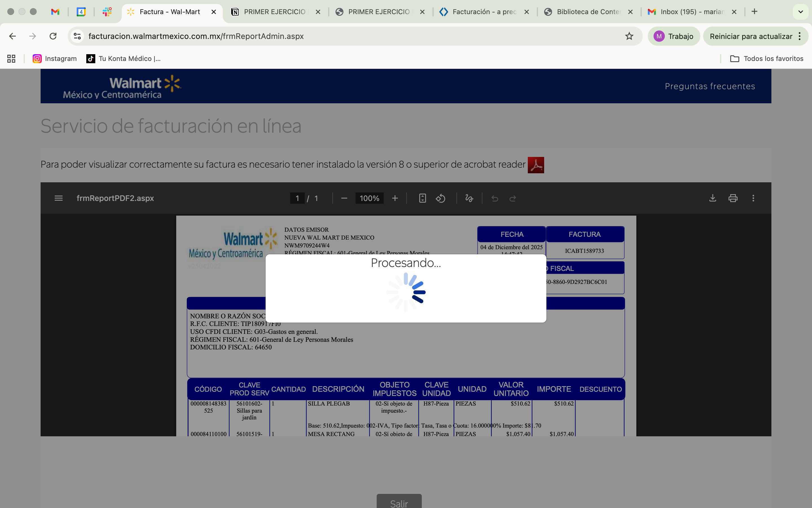
Task: Bookmark this page with star icon
Action: point(629,36)
